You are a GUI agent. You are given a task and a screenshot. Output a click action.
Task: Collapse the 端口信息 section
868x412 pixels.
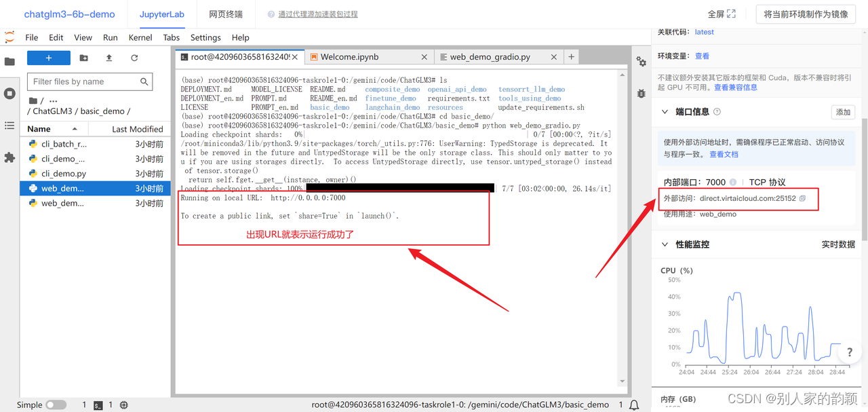pyautogui.click(x=665, y=112)
